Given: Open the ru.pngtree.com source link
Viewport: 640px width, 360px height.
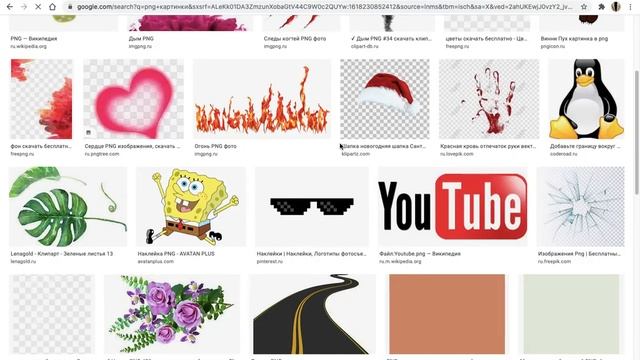Looking at the screenshot, I should pos(102,154).
